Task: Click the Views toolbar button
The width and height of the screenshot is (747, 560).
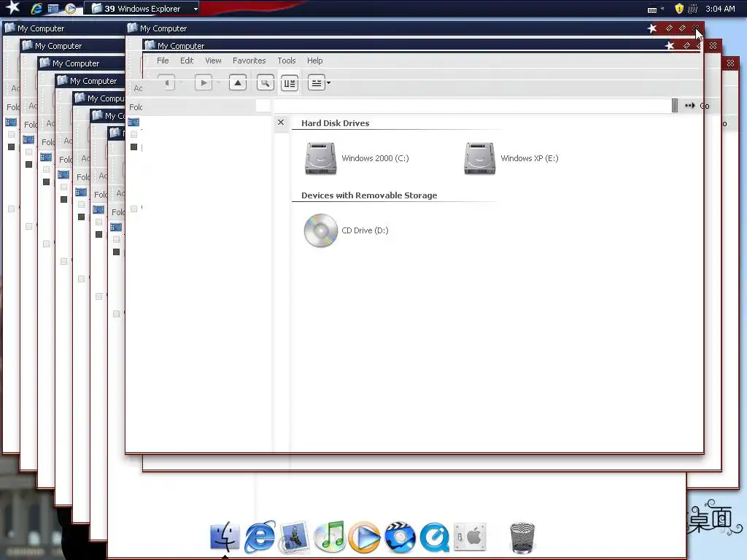Action: pyautogui.click(x=317, y=83)
